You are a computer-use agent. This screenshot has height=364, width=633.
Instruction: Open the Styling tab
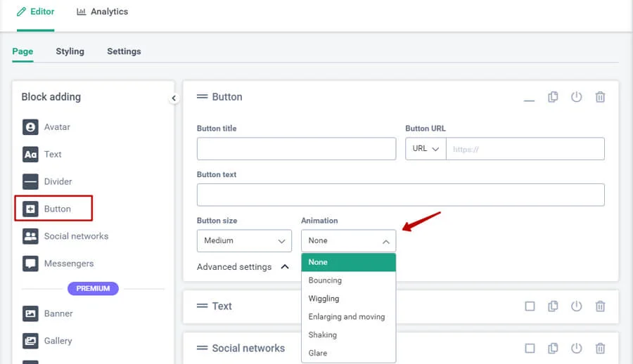pyautogui.click(x=70, y=51)
